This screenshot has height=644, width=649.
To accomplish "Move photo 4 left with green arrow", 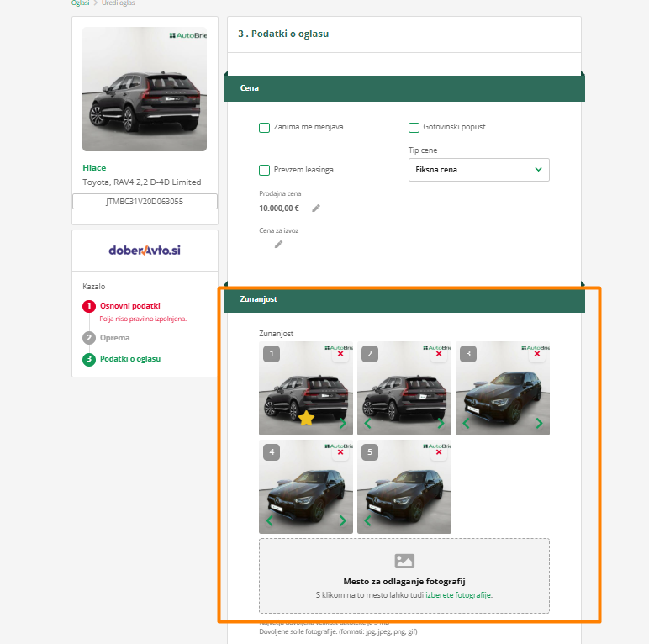I will 270,520.
